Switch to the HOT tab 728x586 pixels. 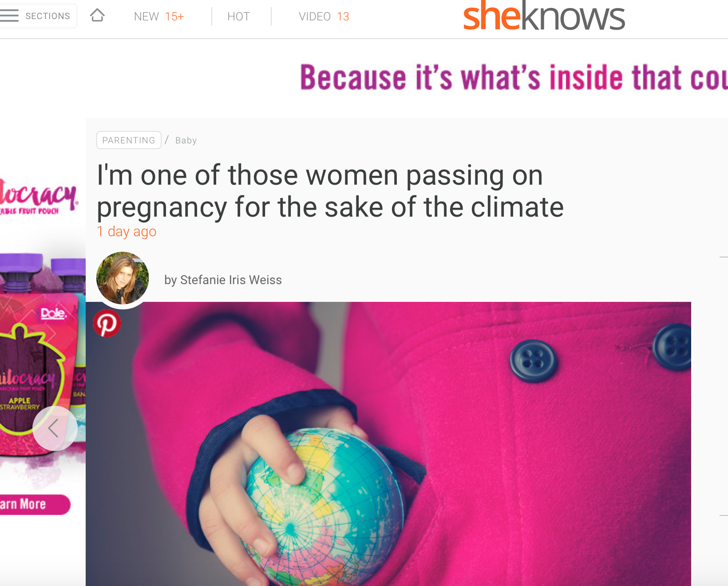click(238, 17)
